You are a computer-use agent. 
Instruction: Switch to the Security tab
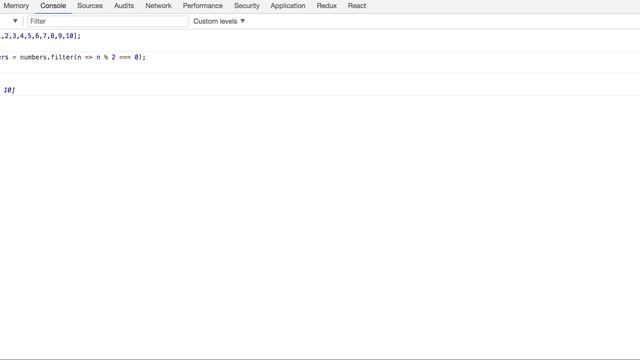point(247,6)
